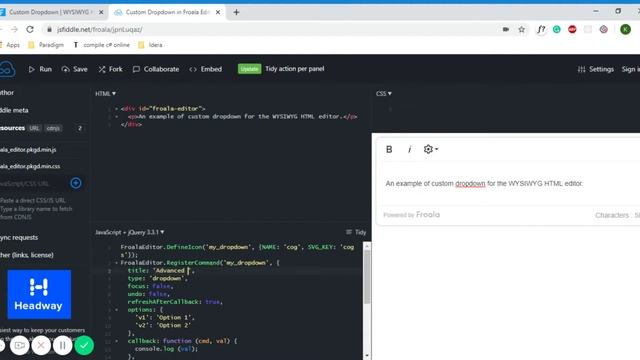The width and height of the screenshot is (640, 360).
Task: Click the add resource plus button
Action: coord(76,183)
